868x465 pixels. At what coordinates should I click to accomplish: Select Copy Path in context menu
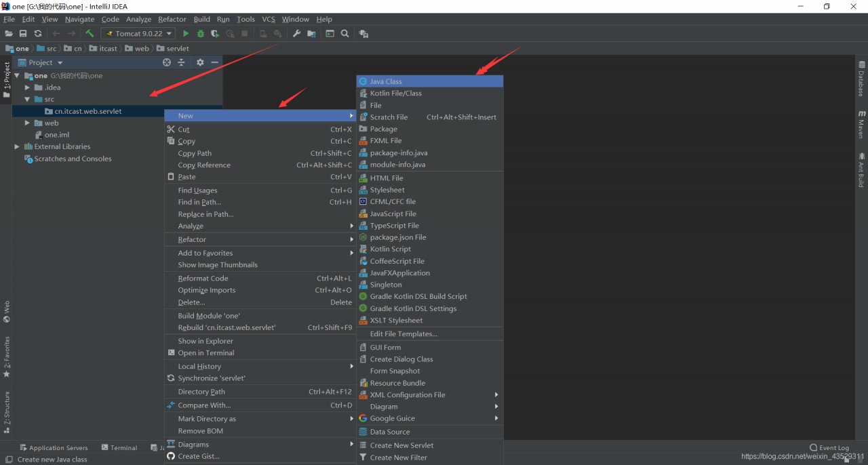pos(260,153)
